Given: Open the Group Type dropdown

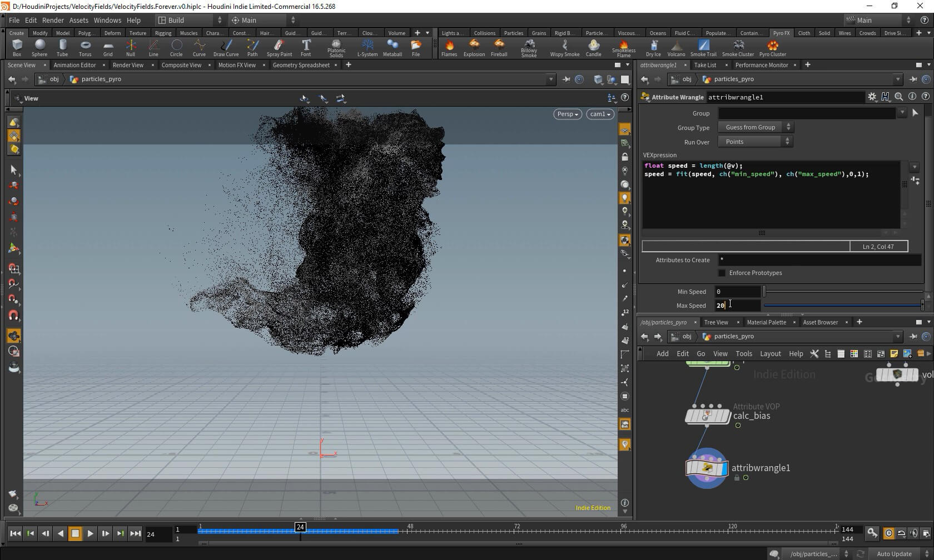Looking at the screenshot, I should (x=755, y=127).
